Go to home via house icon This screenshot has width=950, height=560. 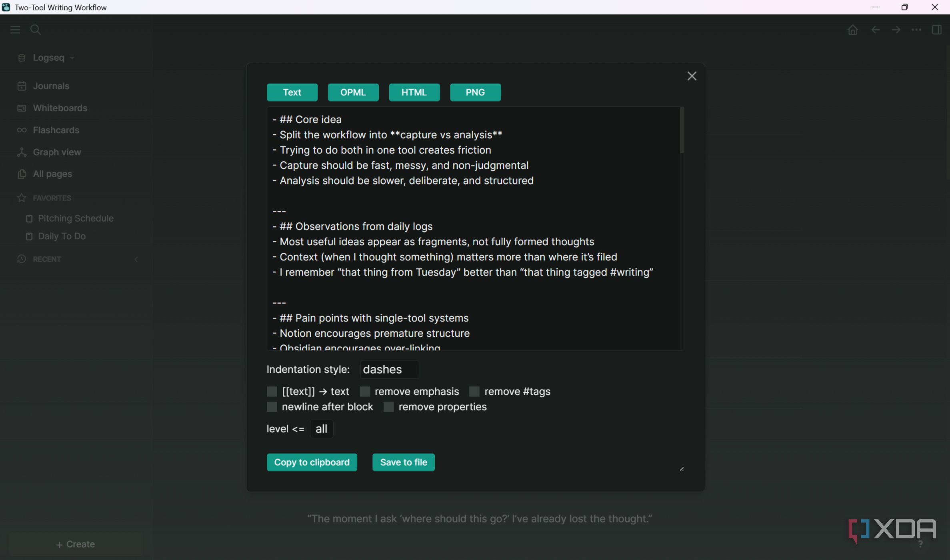852,30
